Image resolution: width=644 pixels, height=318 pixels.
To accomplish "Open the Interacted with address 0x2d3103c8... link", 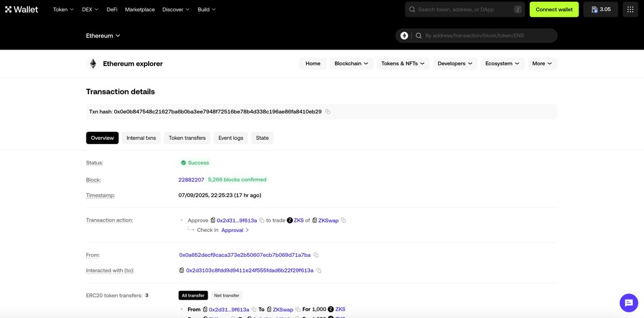I will click(x=250, y=270).
